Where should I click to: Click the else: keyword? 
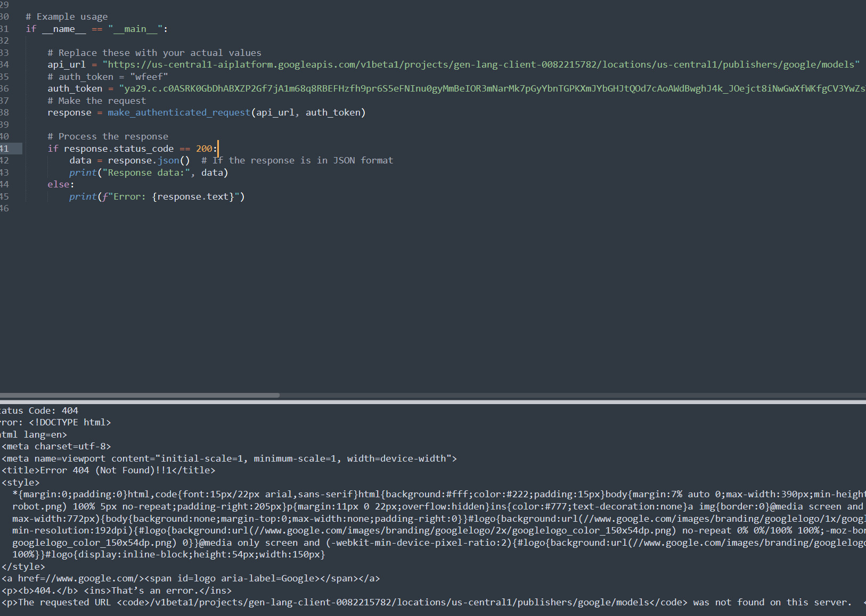pyautogui.click(x=61, y=184)
